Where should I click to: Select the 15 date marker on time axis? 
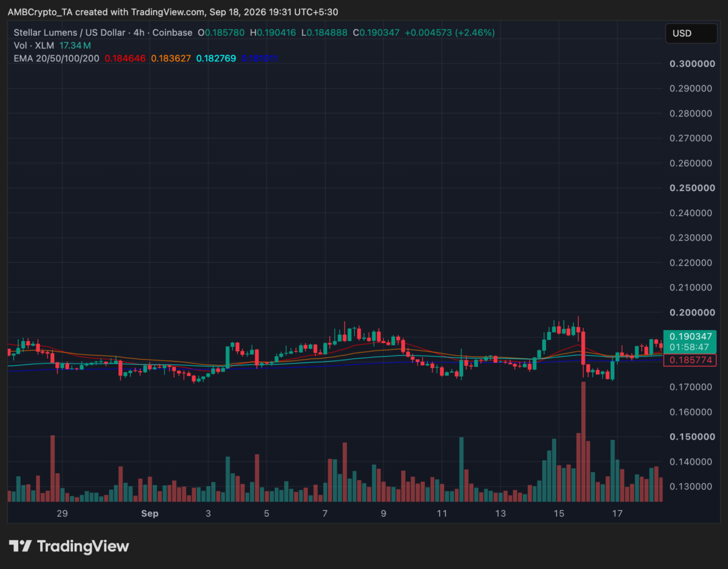[x=559, y=513]
